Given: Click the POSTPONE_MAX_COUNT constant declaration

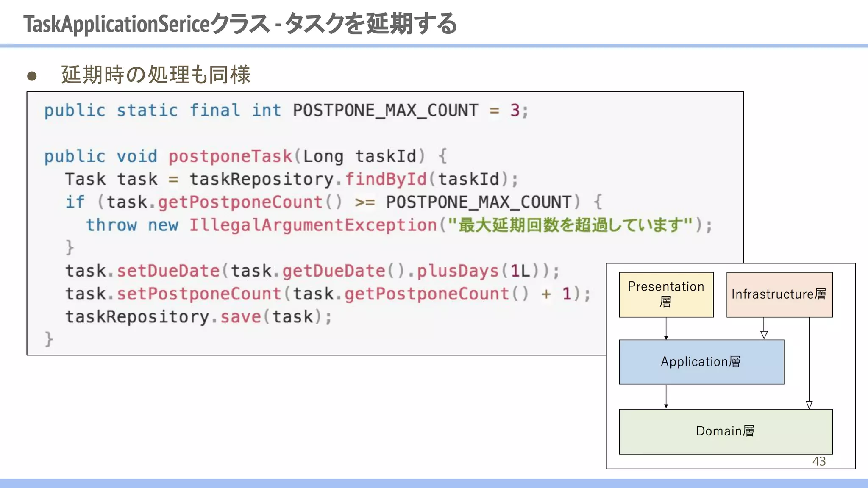Looking at the screenshot, I should pos(385,111).
